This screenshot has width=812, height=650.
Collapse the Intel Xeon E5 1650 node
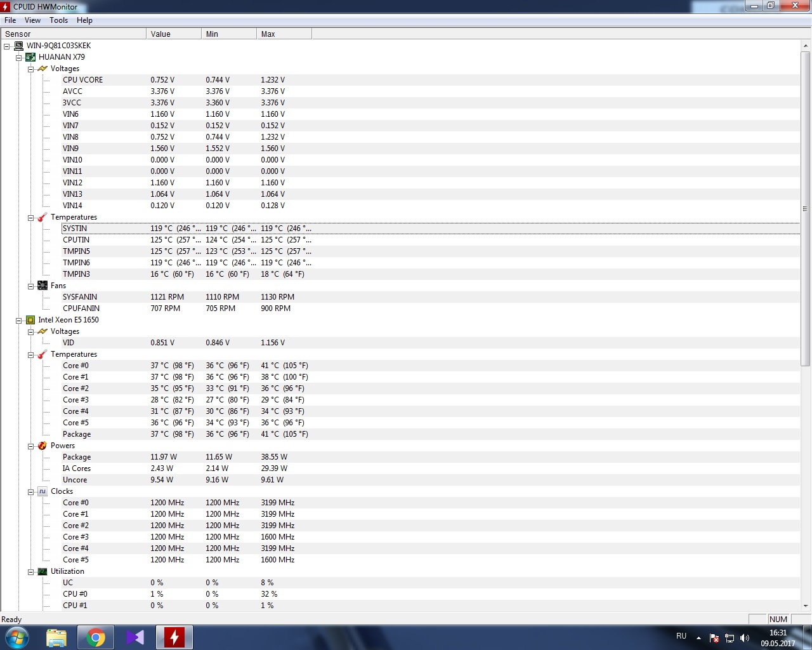point(18,321)
